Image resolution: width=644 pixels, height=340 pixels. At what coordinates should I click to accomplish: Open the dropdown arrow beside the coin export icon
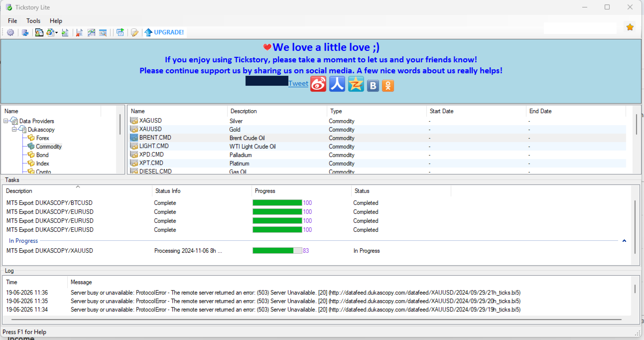[57, 33]
